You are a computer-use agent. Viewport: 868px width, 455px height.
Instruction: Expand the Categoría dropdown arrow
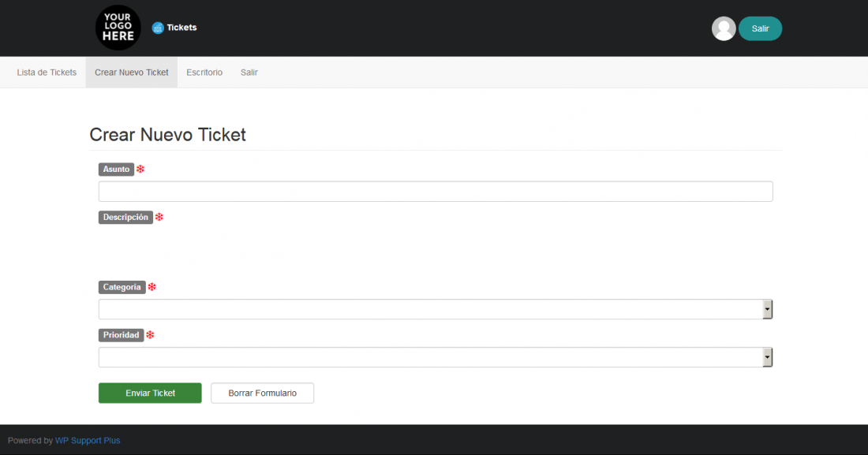(x=767, y=309)
